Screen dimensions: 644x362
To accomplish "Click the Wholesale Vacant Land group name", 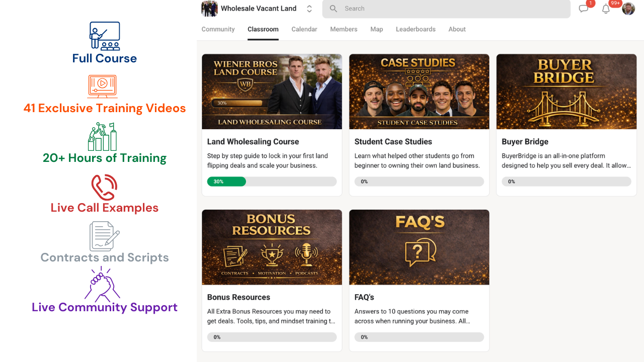I will tap(259, 9).
